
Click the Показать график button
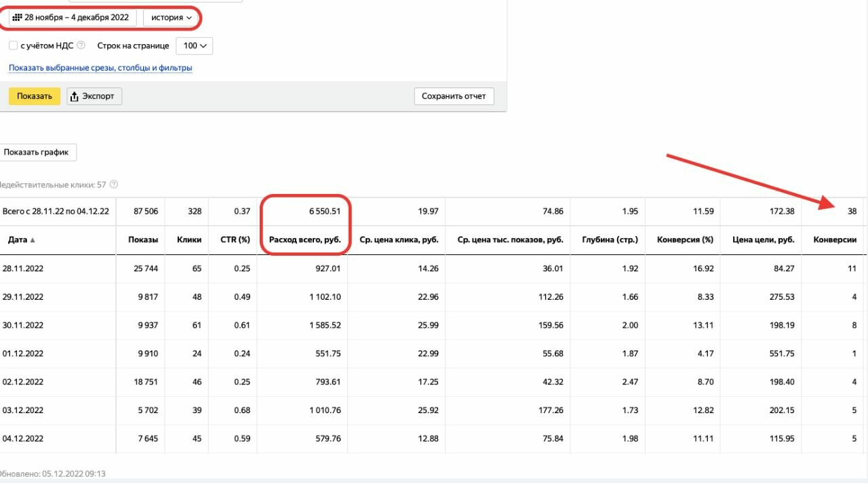click(37, 153)
